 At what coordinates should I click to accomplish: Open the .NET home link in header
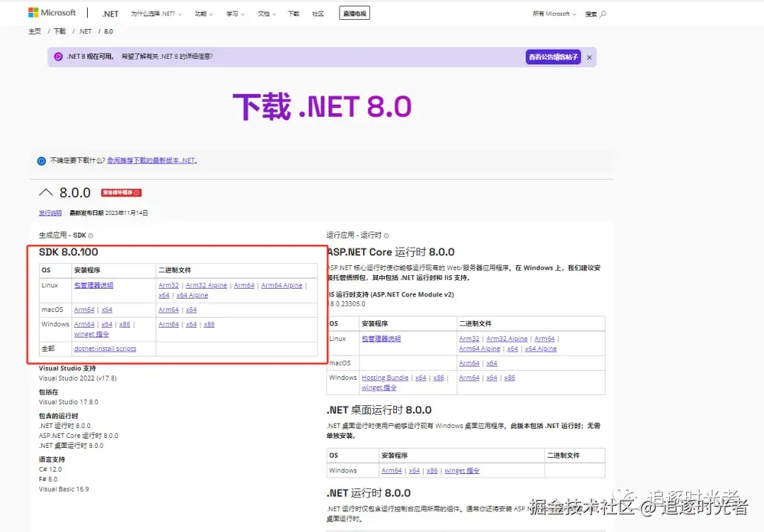pos(110,13)
